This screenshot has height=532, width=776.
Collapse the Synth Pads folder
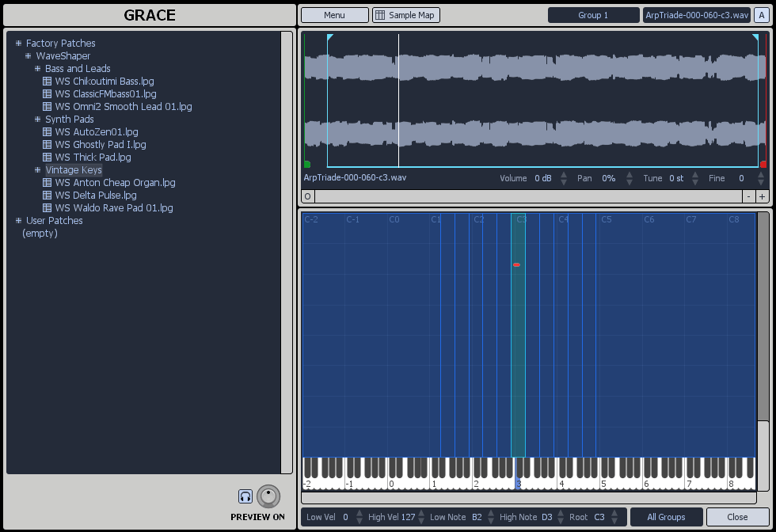point(38,120)
